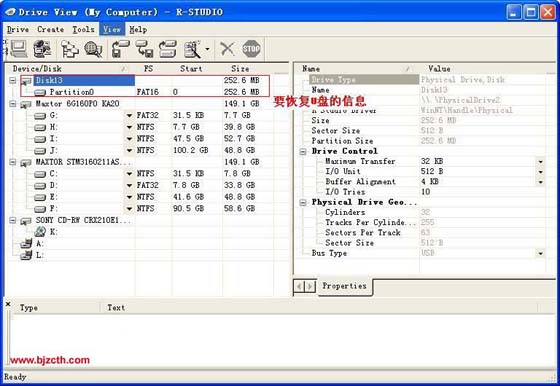Click the computer refresh toolbar icon
This screenshot has height=386, width=560.
[18, 49]
